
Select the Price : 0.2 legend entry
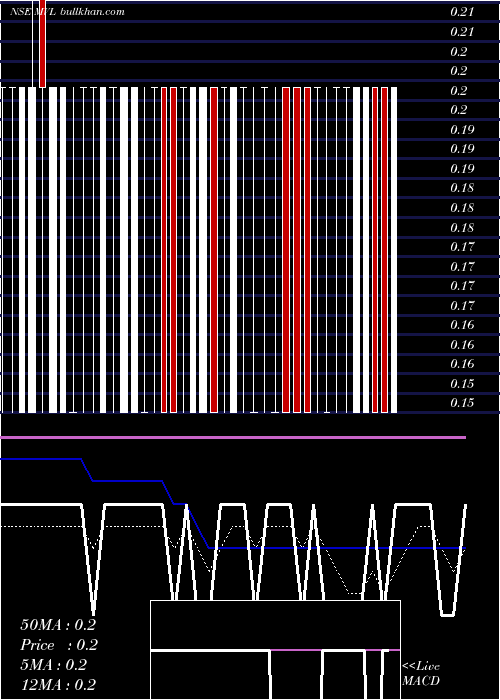[x=59, y=645]
